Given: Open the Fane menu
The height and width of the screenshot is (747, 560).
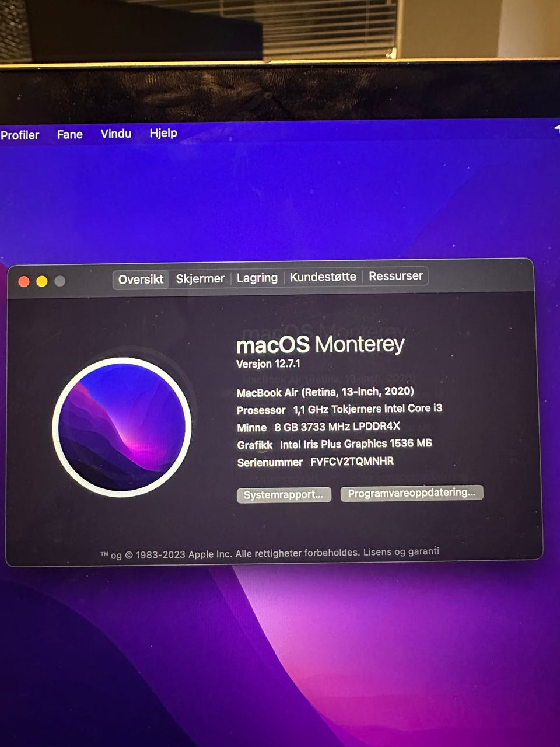Looking at the screenshot, I should [x=70, y=134].
